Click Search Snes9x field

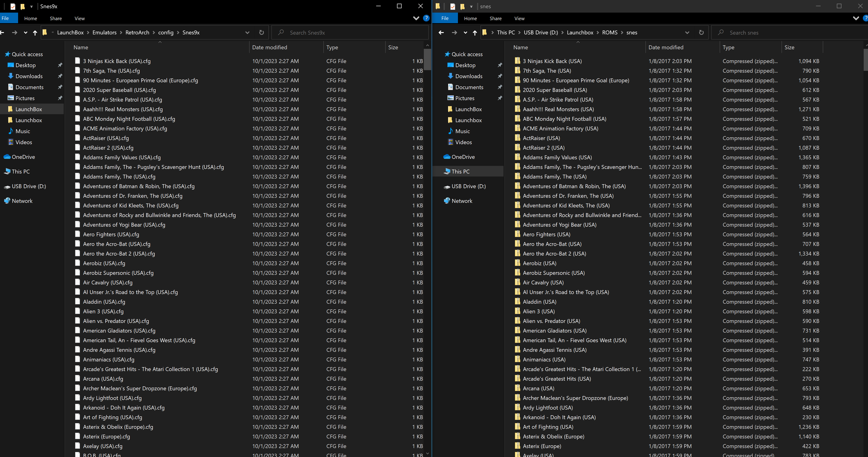point(350,32)
